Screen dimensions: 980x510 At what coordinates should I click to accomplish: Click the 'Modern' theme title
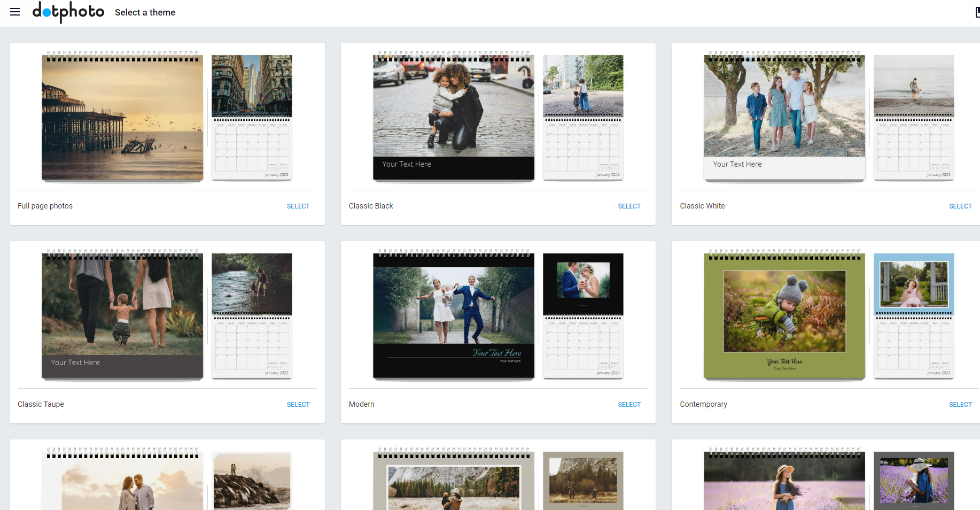pyautogui.click(x=362, y=404)
